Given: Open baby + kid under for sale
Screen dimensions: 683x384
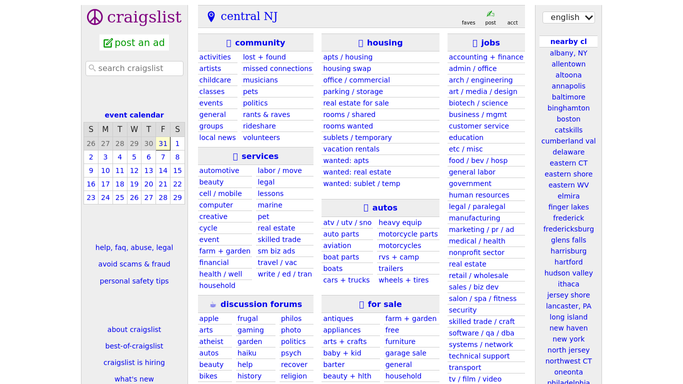Looking at the screenshot, I should (342, 353).
